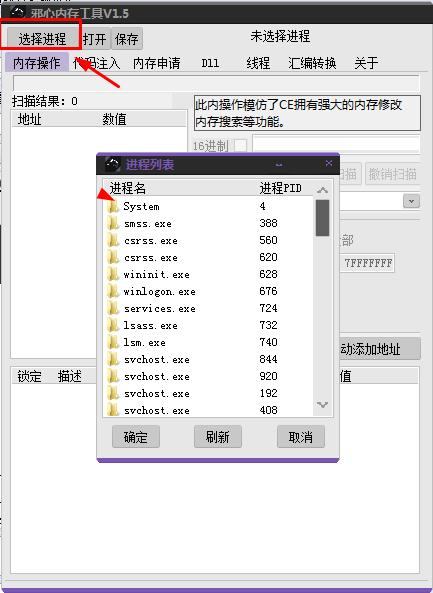The height and width of the screenshot is (593, 433).
Task: Switch to the 内存操作 tab
Action: [37, 63]
